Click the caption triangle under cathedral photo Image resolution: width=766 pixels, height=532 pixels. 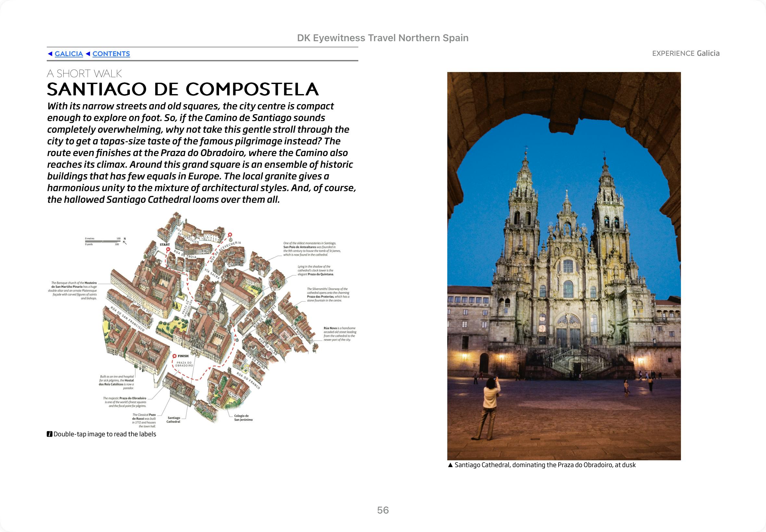[x=450, y=465]
